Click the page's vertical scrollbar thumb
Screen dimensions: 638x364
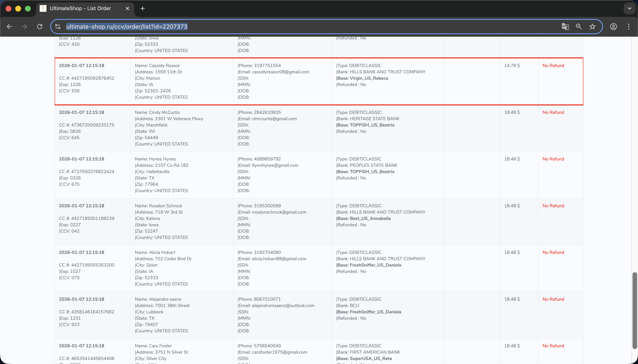click(634, 310)
